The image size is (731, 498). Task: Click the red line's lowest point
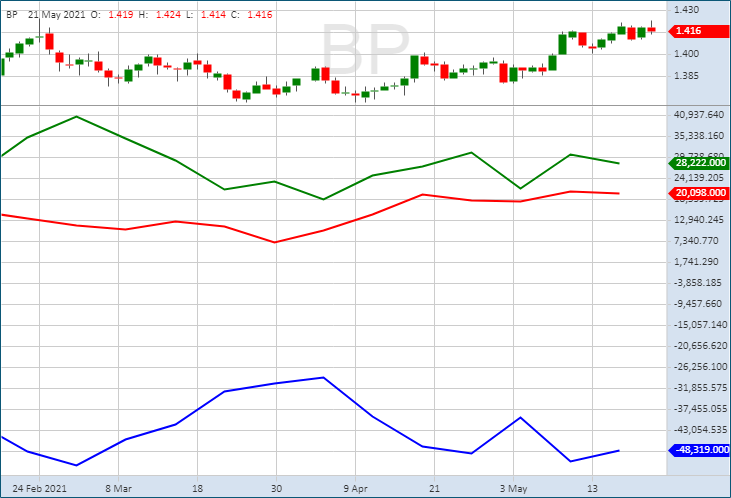coord(275,242)
